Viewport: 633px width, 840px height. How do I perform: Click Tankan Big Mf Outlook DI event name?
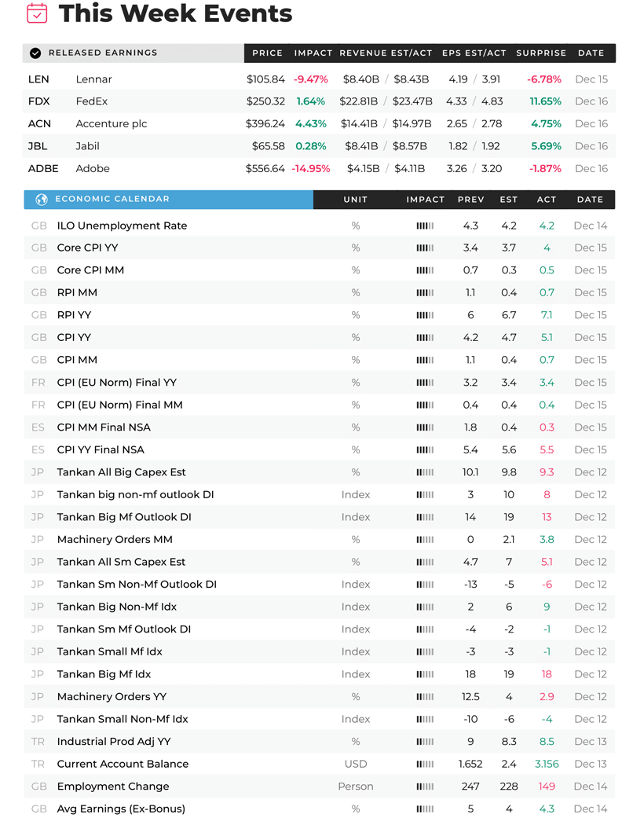pos(124,518)
